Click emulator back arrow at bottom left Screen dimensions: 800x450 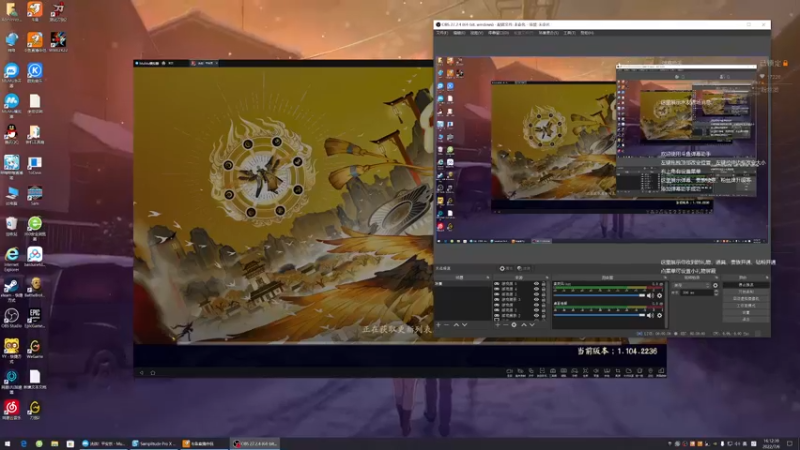pos(142,372)
